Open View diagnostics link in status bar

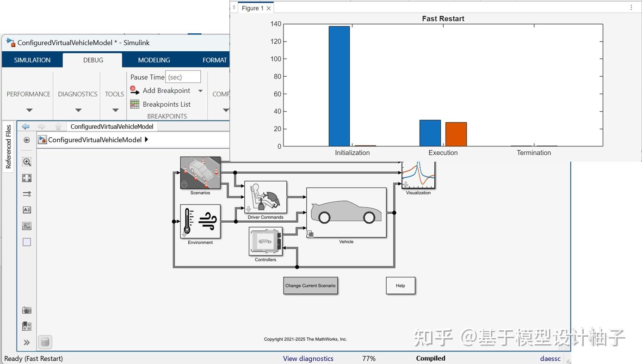point(308,358)
